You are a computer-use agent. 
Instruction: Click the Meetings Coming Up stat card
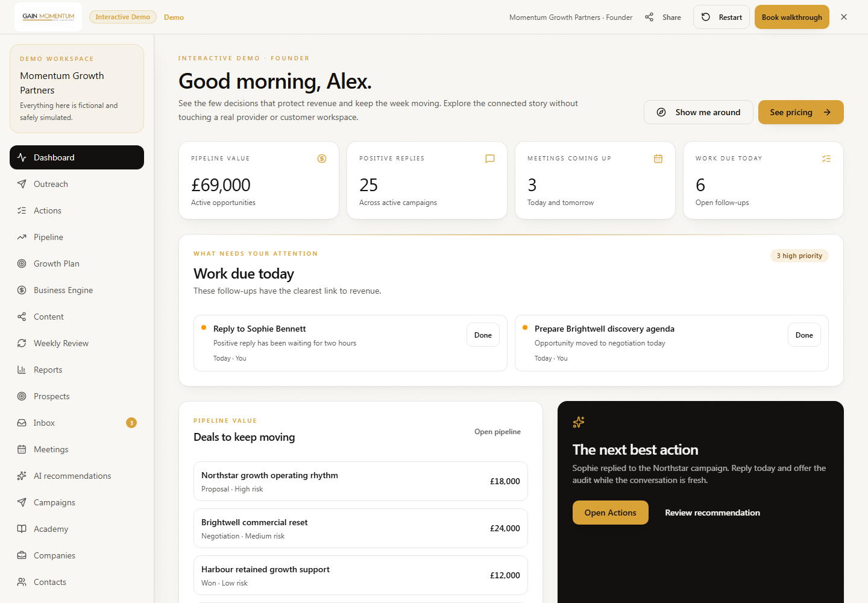596,180
